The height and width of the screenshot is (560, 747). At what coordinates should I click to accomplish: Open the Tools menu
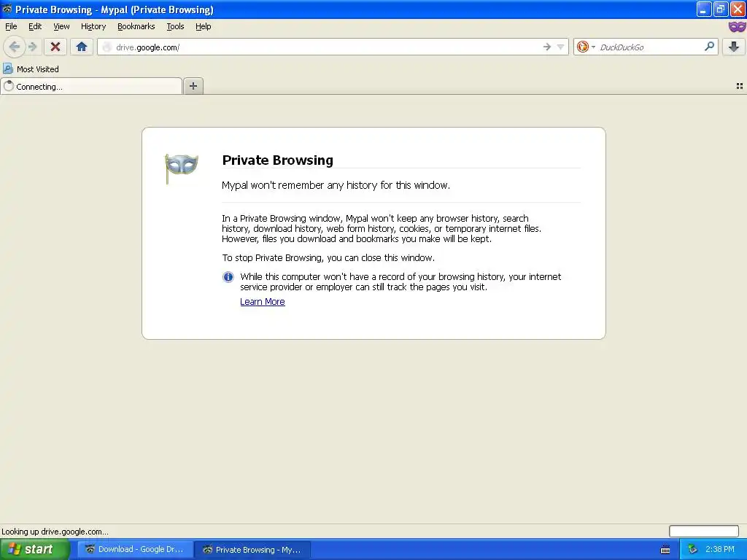click(x=175, y=27)
